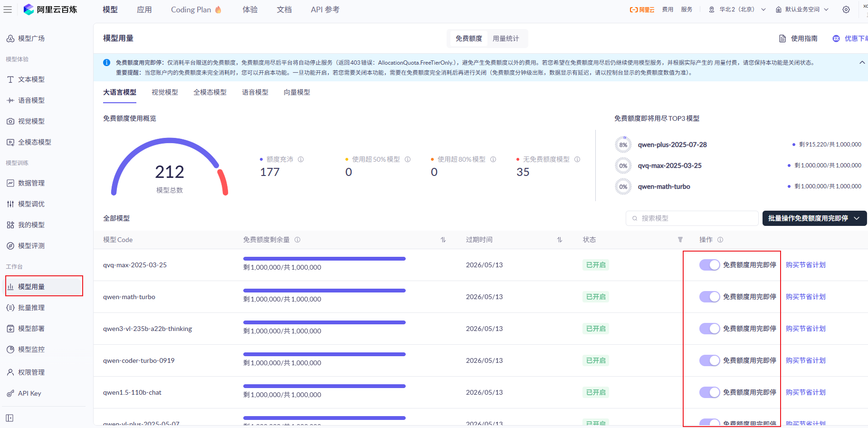Click the API Key icon
The image size is (868, 428).
(x=10, y=393)
